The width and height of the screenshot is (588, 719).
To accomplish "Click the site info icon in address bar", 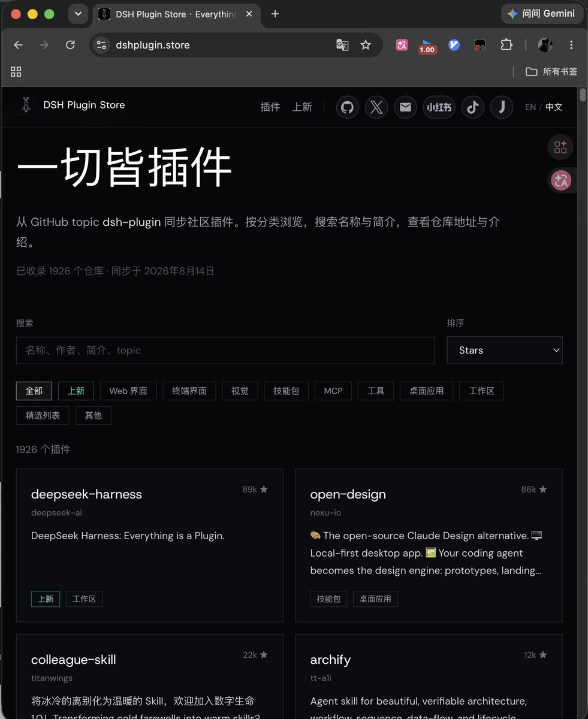I will click(x=102, y=45).
